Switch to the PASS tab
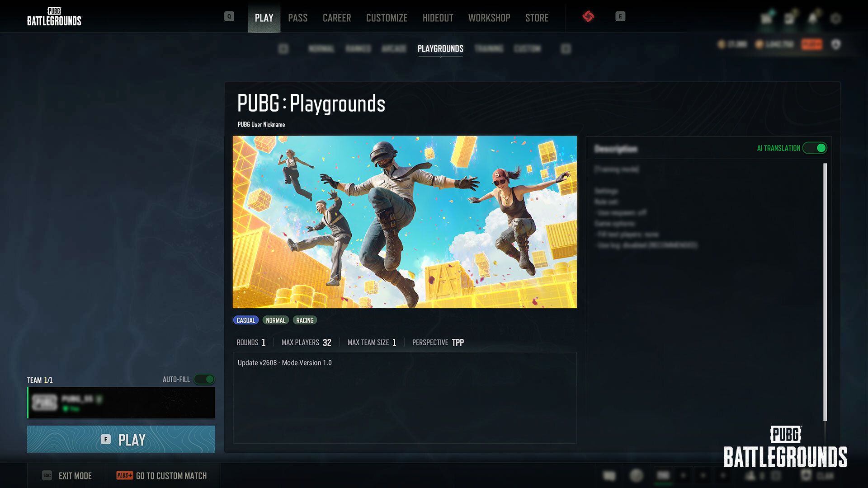 pos(297,18)
